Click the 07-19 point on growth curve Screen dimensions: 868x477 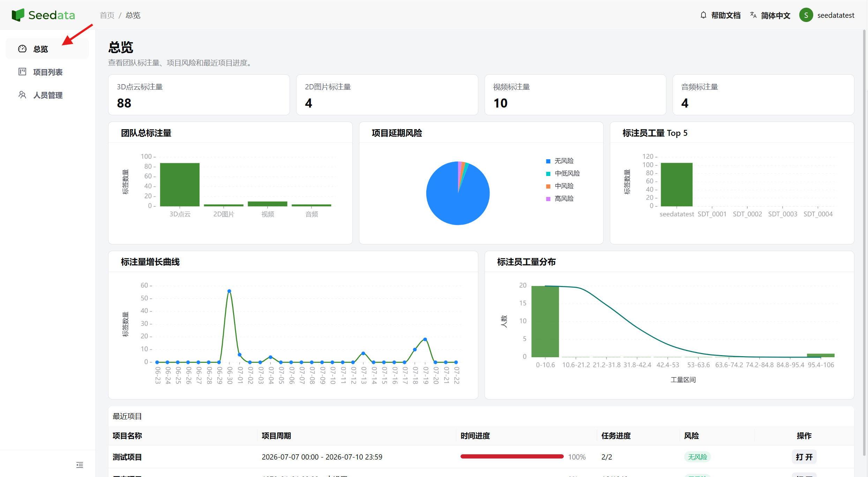click(x=425, y=339)
